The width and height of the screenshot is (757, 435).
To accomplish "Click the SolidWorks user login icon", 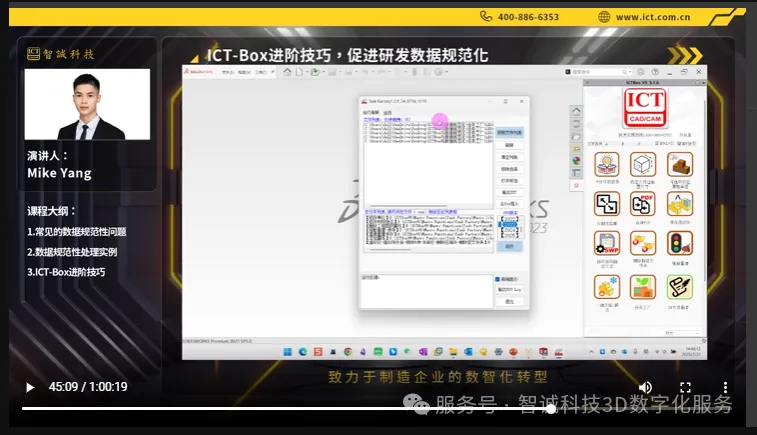I will point(641,71).
